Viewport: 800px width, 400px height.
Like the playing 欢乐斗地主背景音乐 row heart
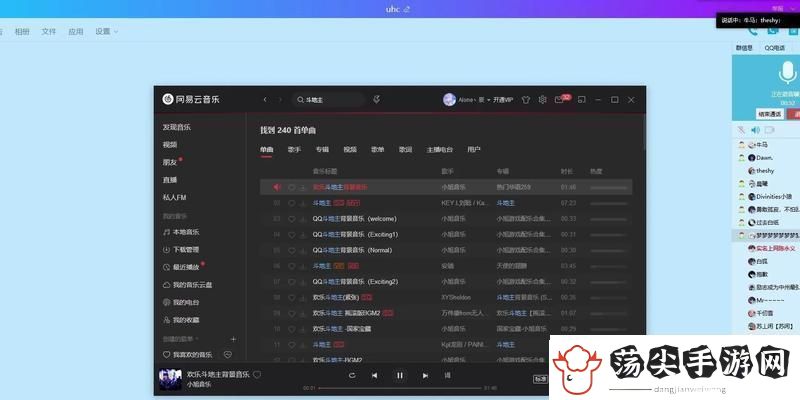pyautogui.click(x=291, y=187)
